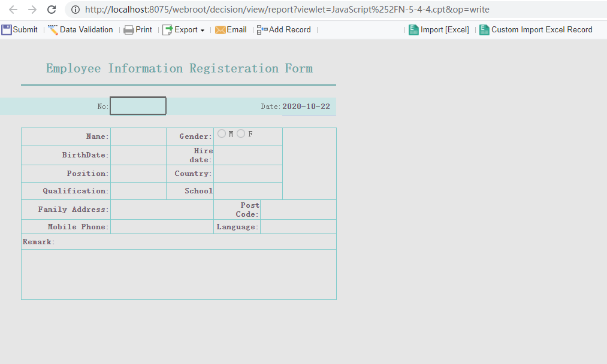This screenshot has width=607, height=364.
Task: Click the Mobile Phone: label
Action: [x=78, y=227]
